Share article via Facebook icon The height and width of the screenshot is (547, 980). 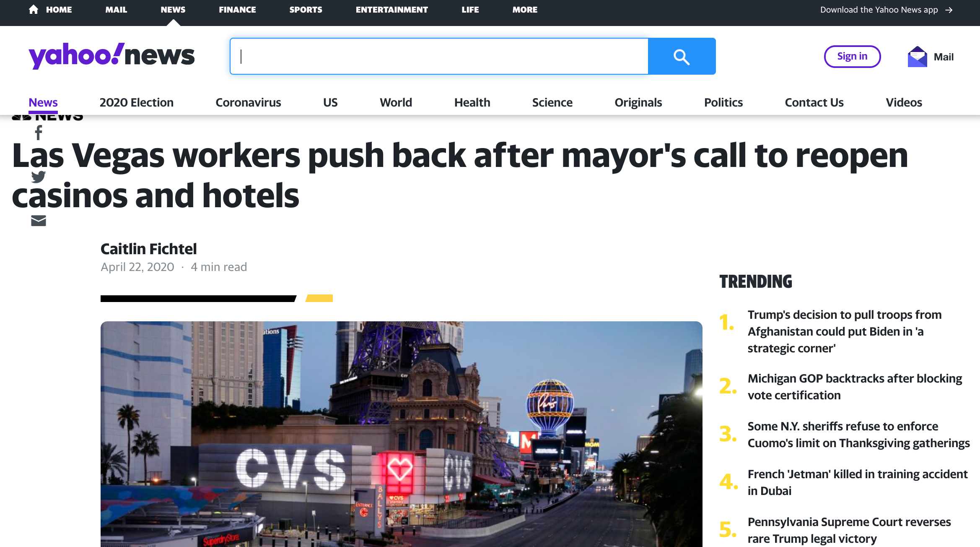(x=39, y=133)
